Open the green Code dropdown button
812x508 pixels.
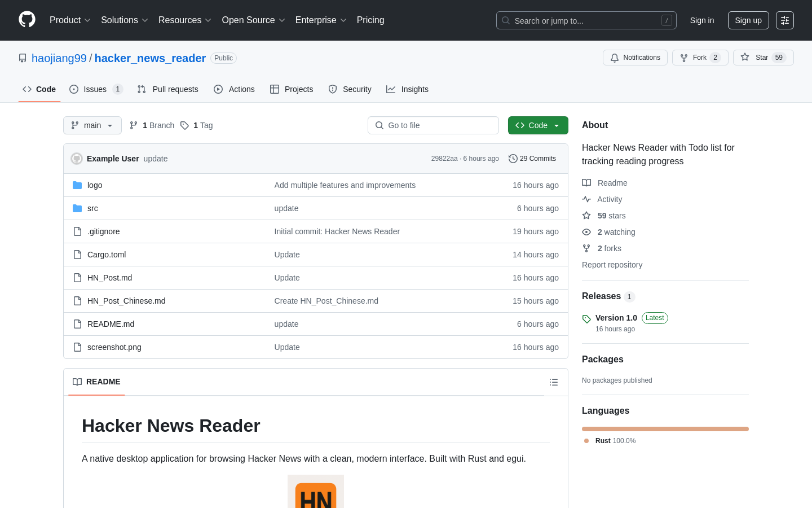tap(538, 125)
